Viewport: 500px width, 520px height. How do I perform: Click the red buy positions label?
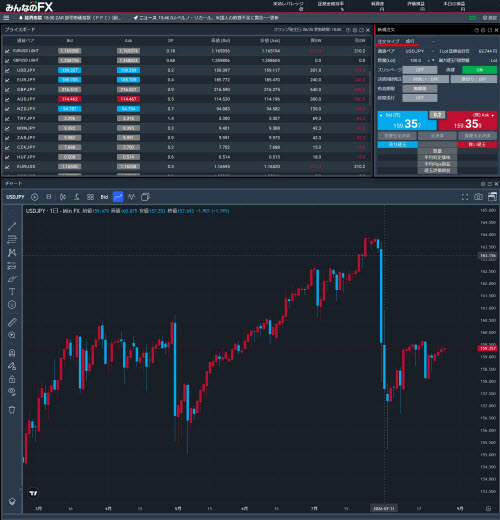click(477, 144)
